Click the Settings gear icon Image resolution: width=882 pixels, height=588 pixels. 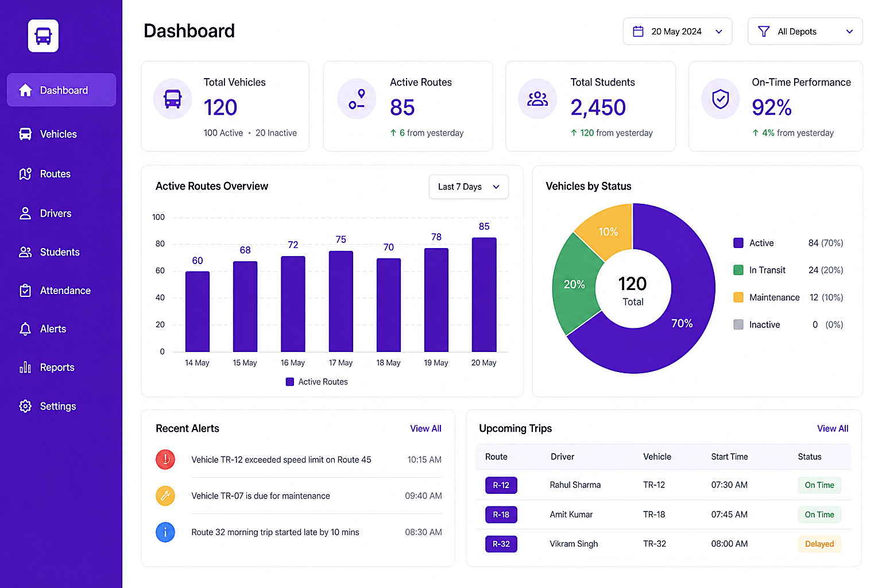tap(25, 406)
